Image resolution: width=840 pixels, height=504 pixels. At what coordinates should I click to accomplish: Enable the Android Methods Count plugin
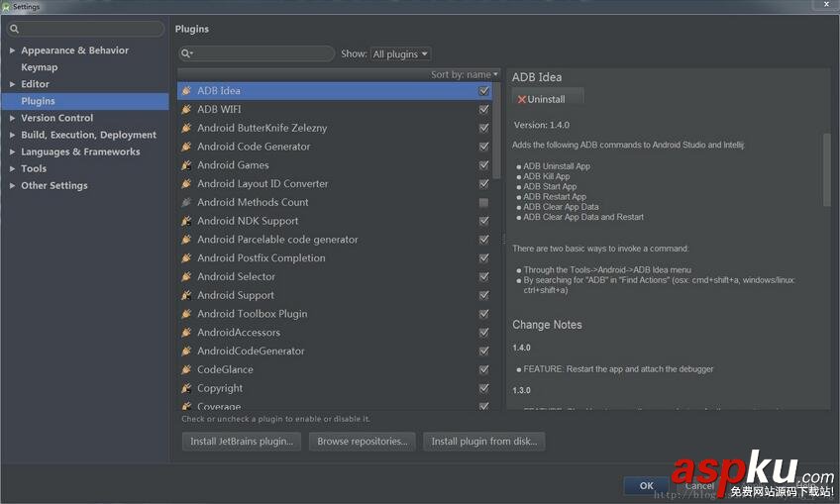[x=483, y=202]
